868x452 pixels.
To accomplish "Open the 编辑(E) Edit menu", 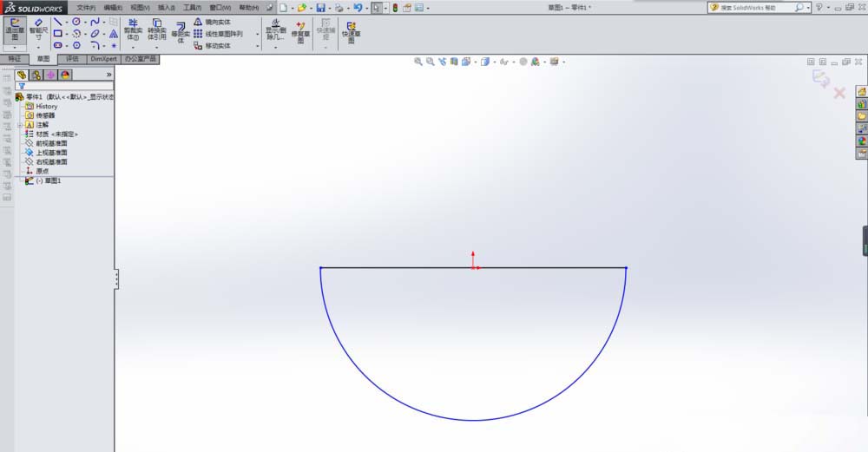I will (113, 8).
